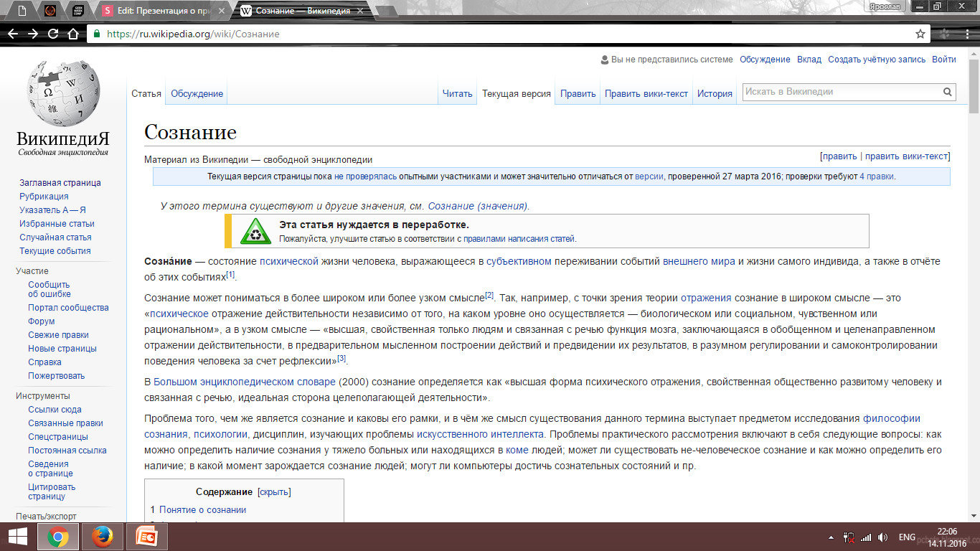The height and width of the screenshot is (551, 980).
Task: Show hidden system tray icons
Action: pyautogui.click(x=831, y=537)
